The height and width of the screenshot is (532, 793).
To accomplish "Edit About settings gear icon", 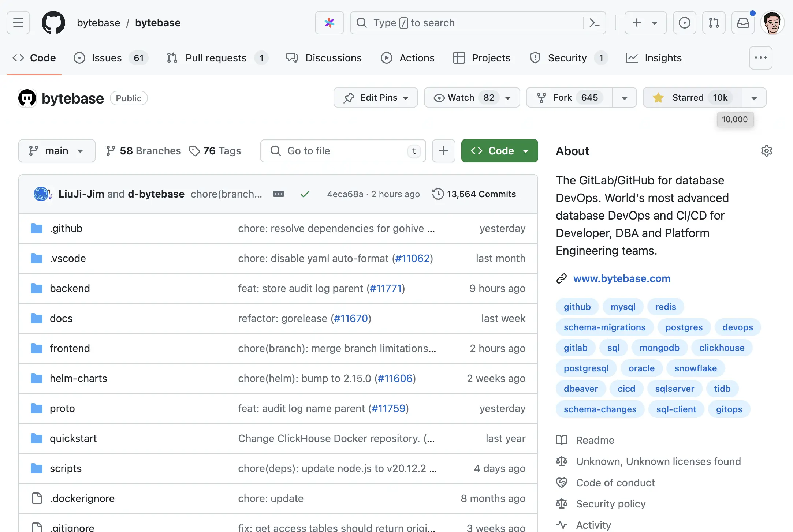I will (x=766, y=151).
